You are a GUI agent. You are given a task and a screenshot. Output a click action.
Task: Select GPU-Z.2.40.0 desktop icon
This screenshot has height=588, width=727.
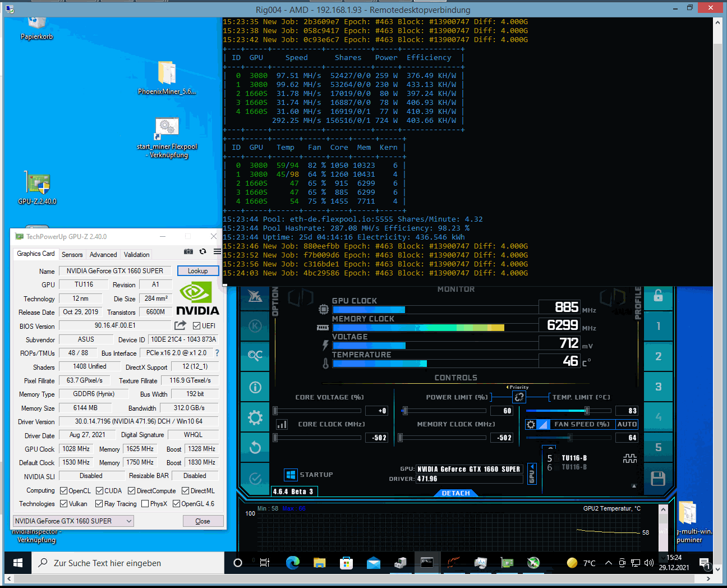pyautogui.click(x=37, y=188)
